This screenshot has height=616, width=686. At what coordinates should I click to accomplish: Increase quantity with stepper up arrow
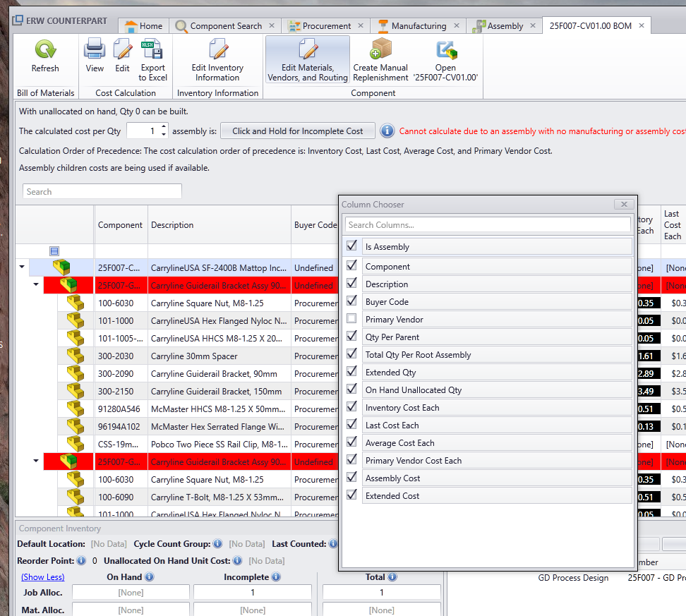pyautogui.click(x=164, y=127)
